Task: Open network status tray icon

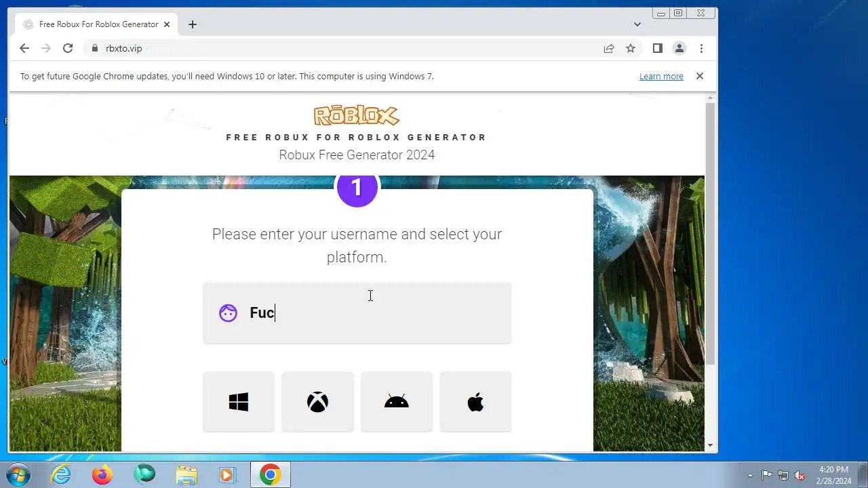Action: (783, 475)
